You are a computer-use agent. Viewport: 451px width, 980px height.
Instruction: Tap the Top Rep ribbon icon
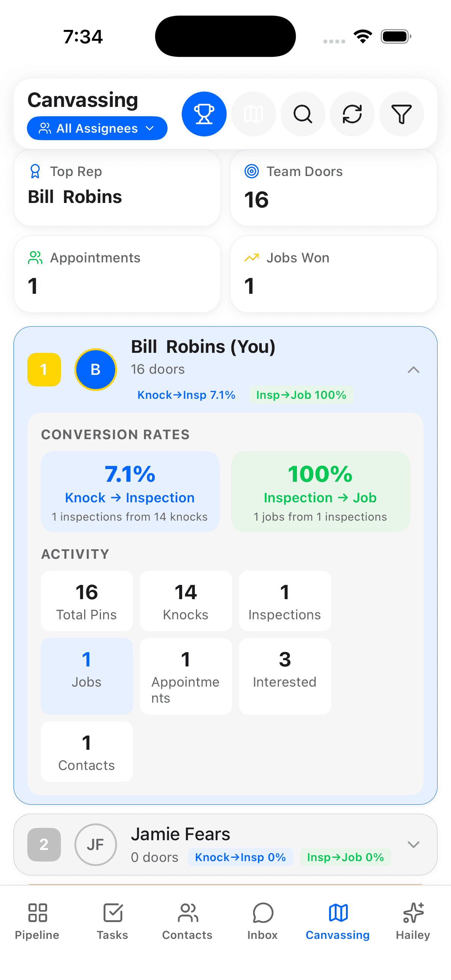click(35, 171)
